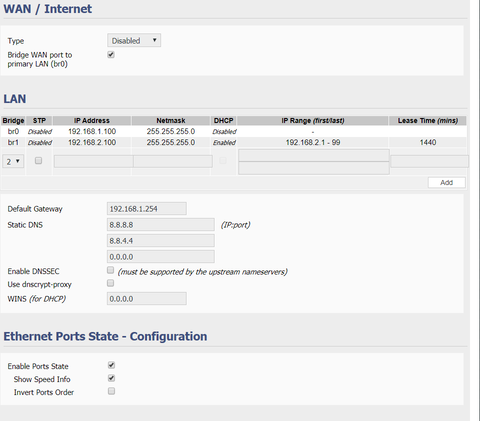Click the Add button in LAN table
480x421 pixels.
click(446, 182)
